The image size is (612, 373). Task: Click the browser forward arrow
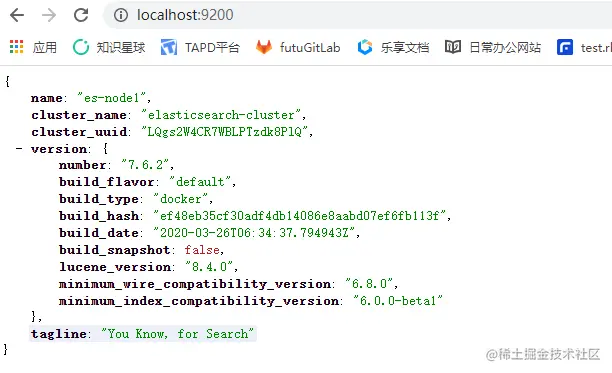click(x=49, y=15)
